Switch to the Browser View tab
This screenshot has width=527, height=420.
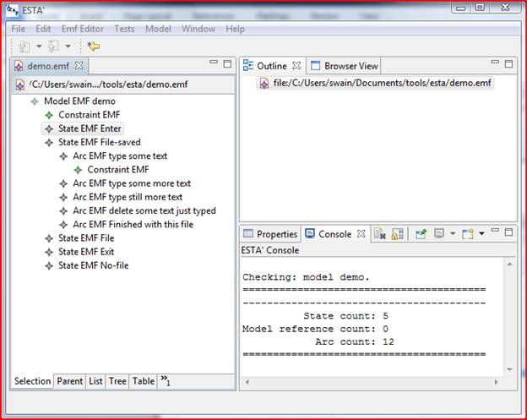[345, 65]
